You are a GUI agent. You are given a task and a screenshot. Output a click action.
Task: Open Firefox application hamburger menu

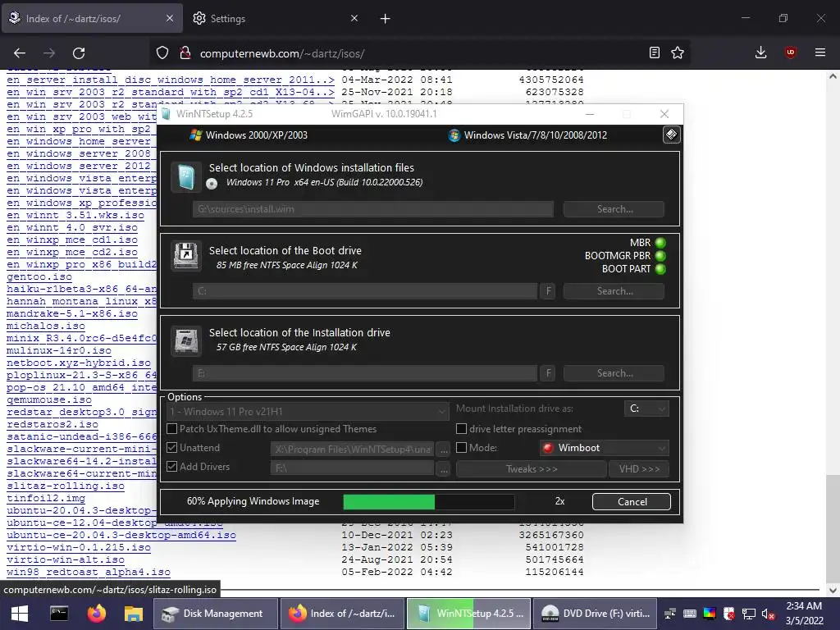[819, 52]
